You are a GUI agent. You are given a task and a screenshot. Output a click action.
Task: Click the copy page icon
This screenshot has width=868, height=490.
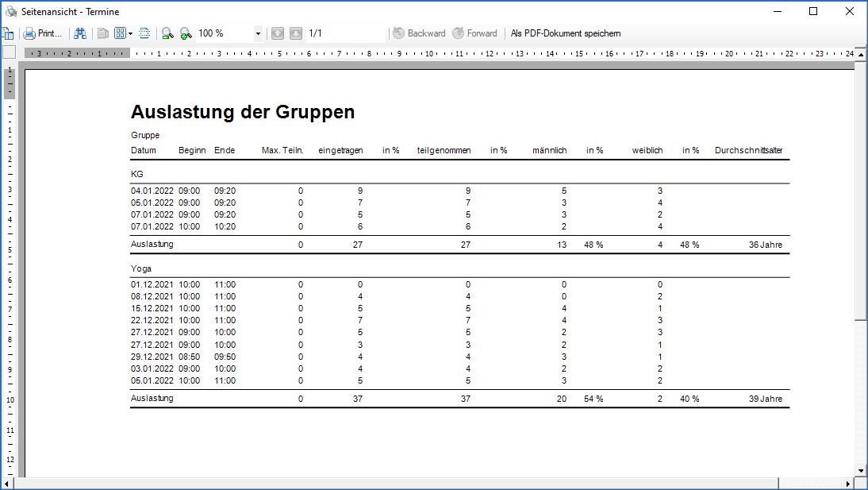pos(103,33)
